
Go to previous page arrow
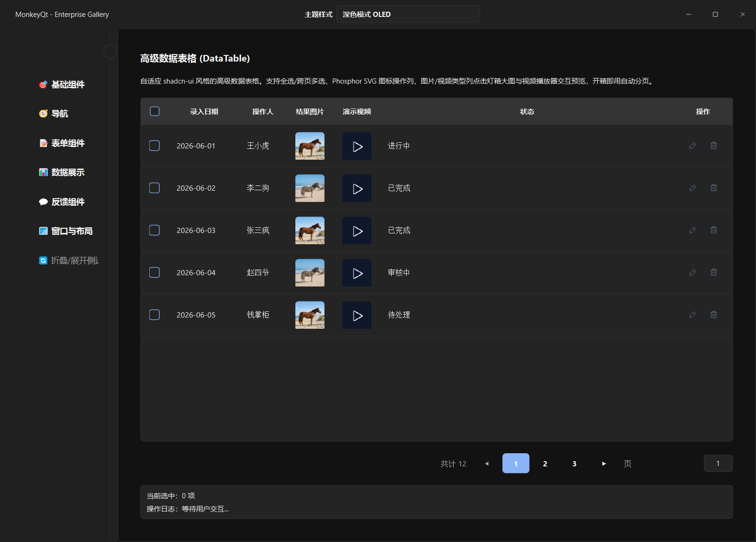click(486, 464)
